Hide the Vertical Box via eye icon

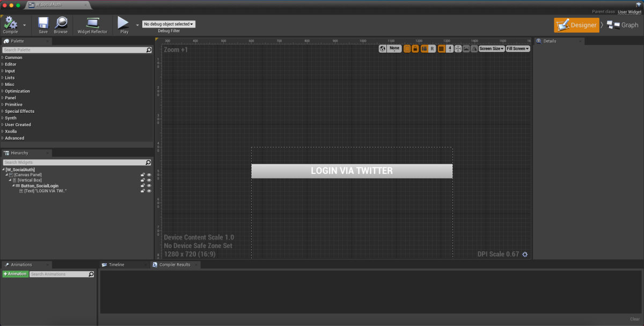click(149, 180)
